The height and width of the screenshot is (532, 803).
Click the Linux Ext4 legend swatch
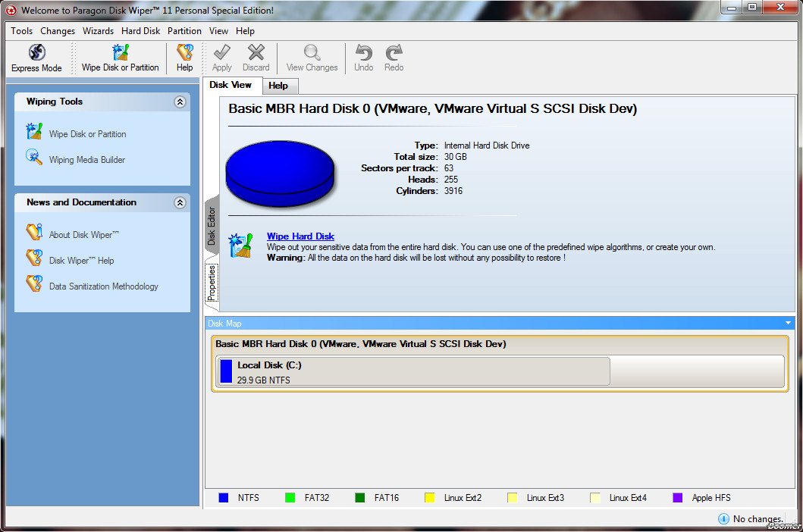(x=595, y=498)
